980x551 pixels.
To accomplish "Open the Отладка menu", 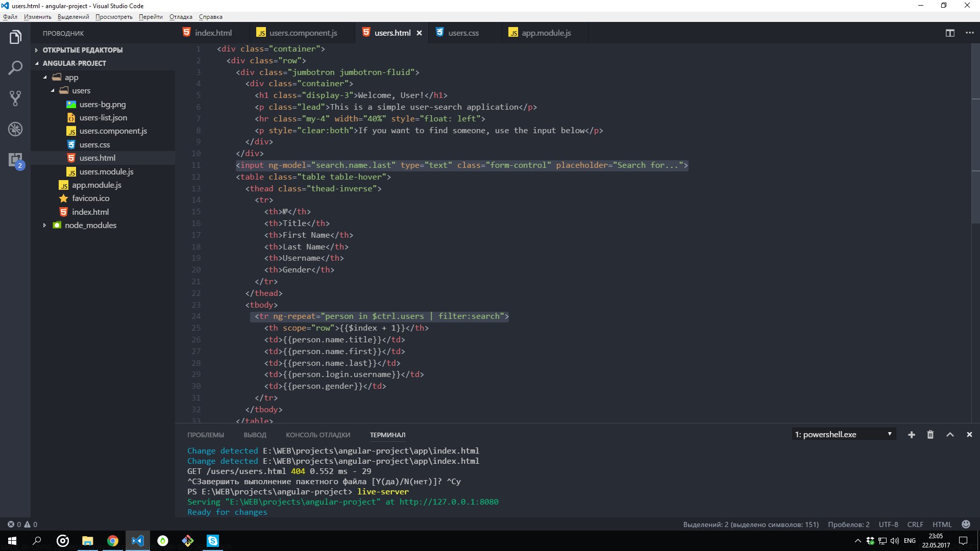I will tap(181, 17).
